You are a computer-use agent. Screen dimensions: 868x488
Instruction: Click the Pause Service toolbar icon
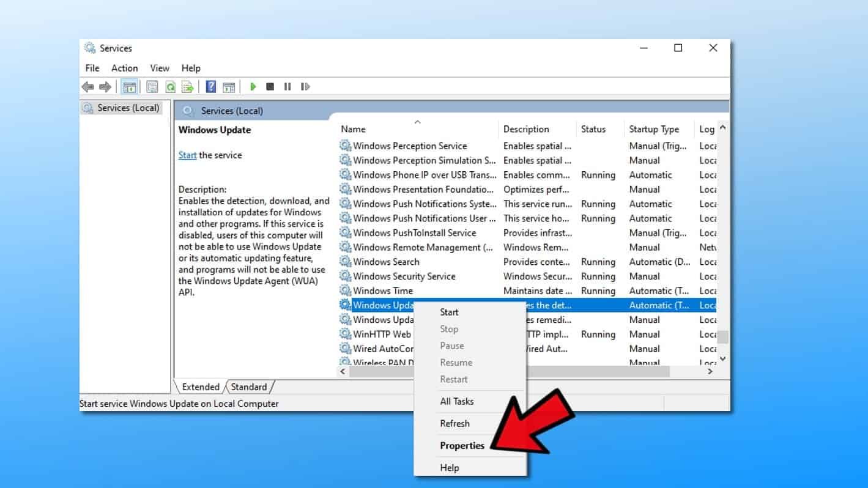[x=287, y=87]
